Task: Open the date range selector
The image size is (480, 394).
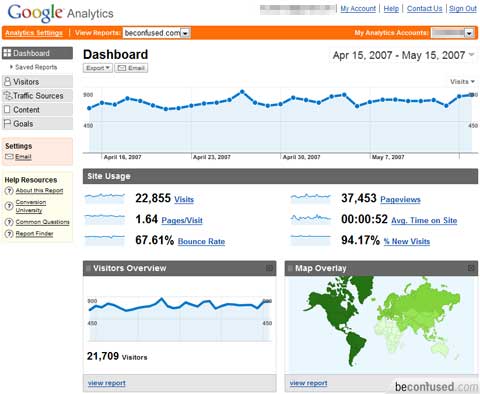Action: pos(403,55)
